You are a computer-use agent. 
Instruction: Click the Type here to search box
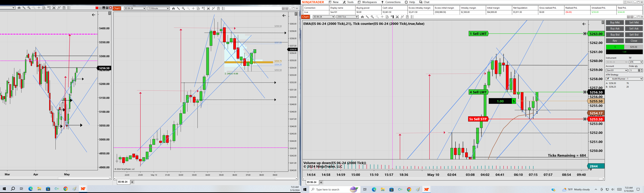pyautogui.click(x=335, y=189)
